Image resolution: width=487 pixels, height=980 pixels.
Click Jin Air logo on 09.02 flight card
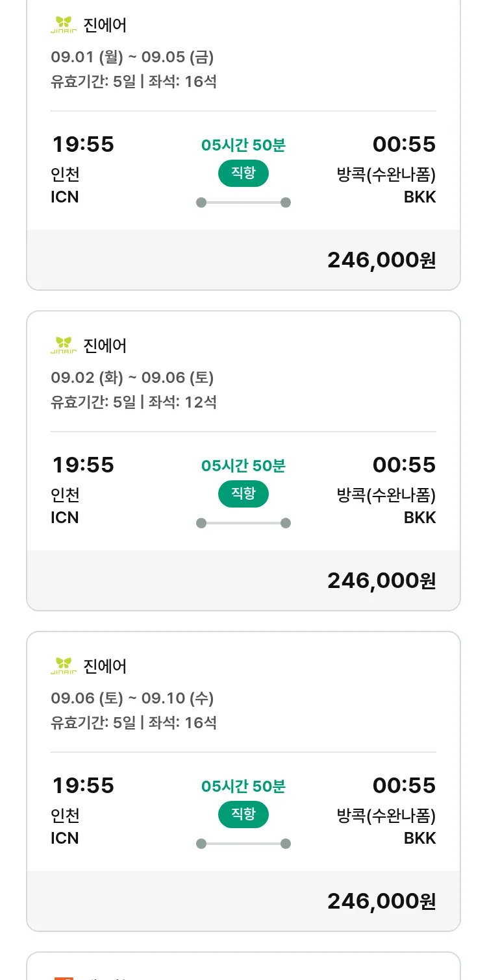coord(64,345)
